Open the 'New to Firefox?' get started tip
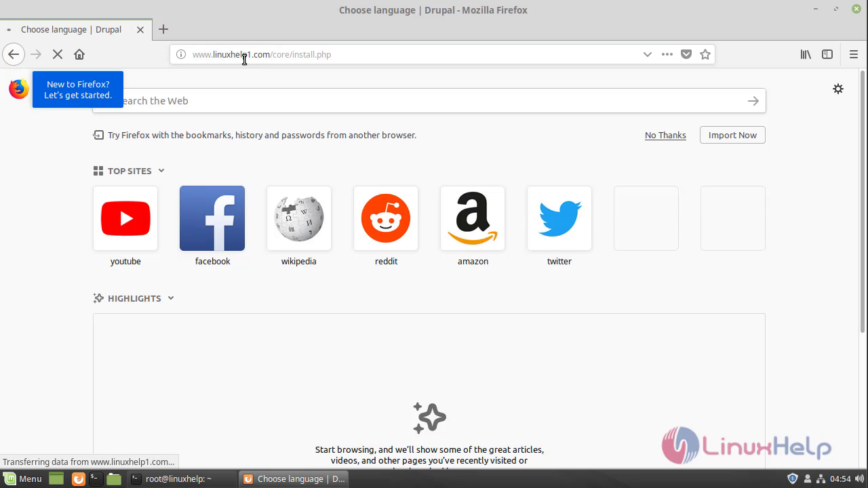The width and height of the screenshot is (868, 488). [78, 89]
